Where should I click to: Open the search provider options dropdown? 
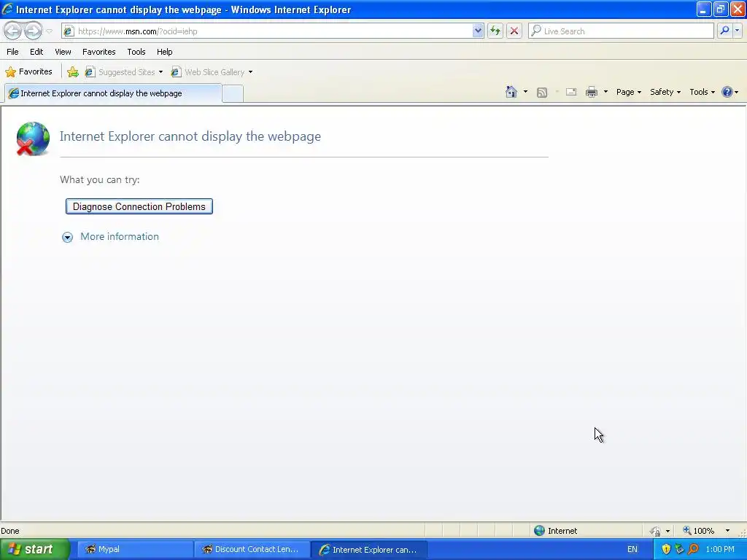point(737,31)
